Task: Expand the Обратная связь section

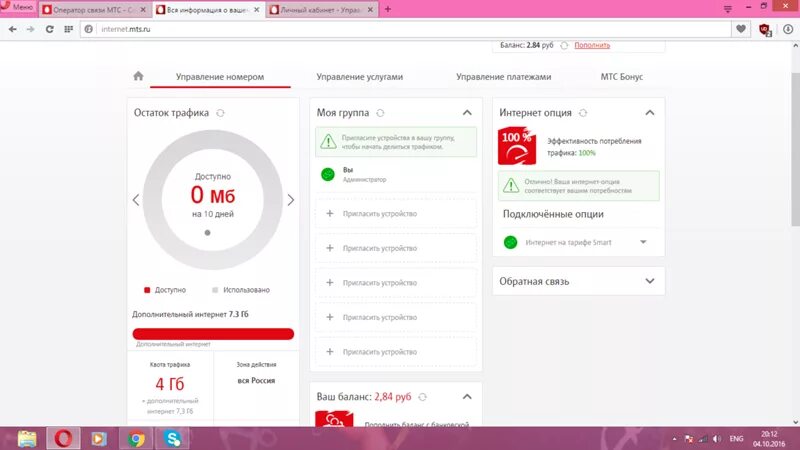Action: [649, 281]
